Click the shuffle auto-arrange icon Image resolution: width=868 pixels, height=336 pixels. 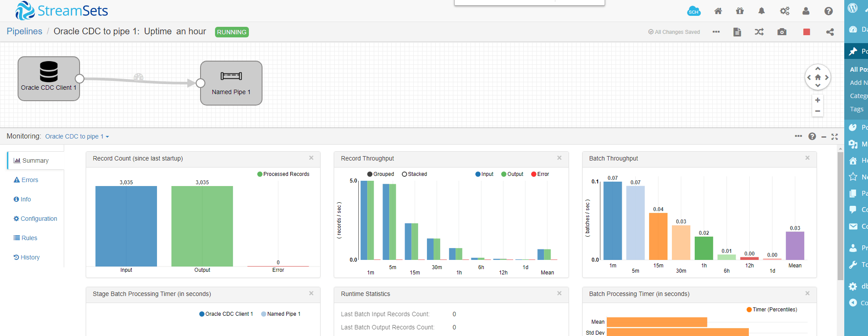click(x=759, y=32)
